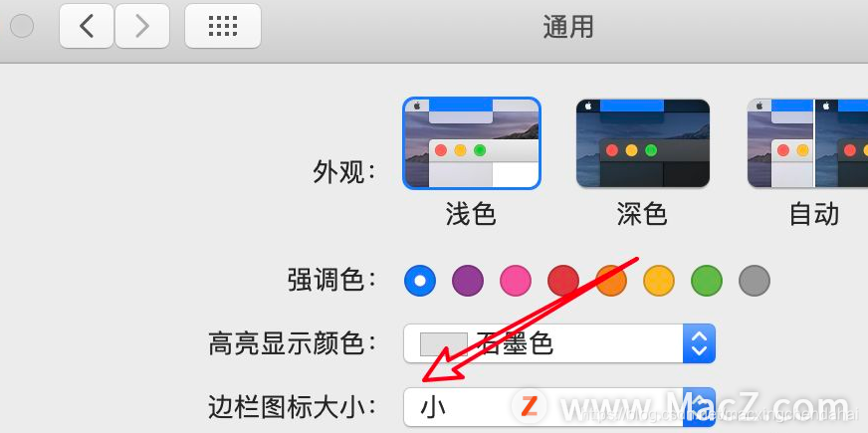Image resolution: width=868 pixels, height=433 pixels.
Task: Go forward with the right chevron button
Action: click(x=142, y=26)
